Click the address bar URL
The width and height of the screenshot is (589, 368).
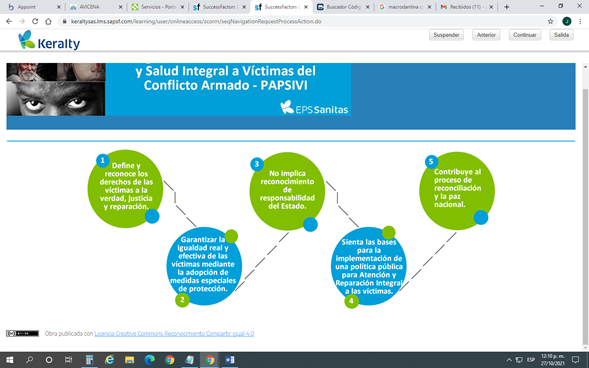[x=196, y=21]
